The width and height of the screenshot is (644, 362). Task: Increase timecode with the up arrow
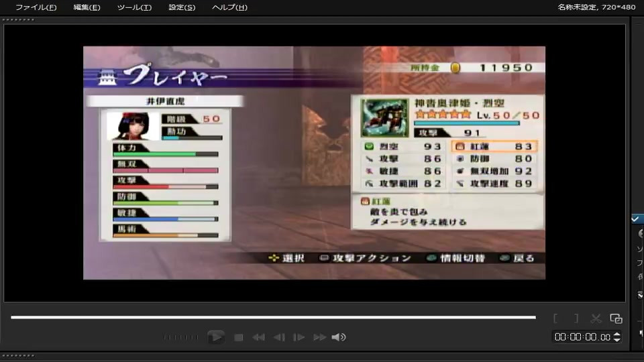coord(617,335)
